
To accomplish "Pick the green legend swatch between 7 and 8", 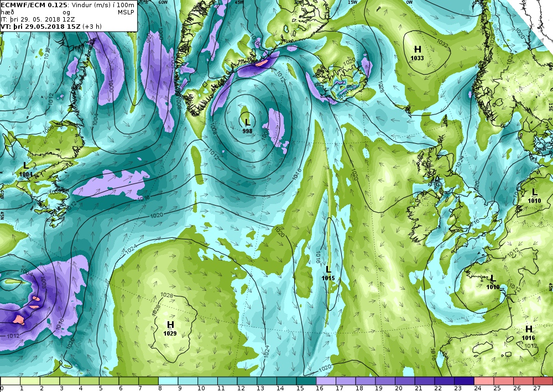I will pyautogui.click(x=148, y=381).
